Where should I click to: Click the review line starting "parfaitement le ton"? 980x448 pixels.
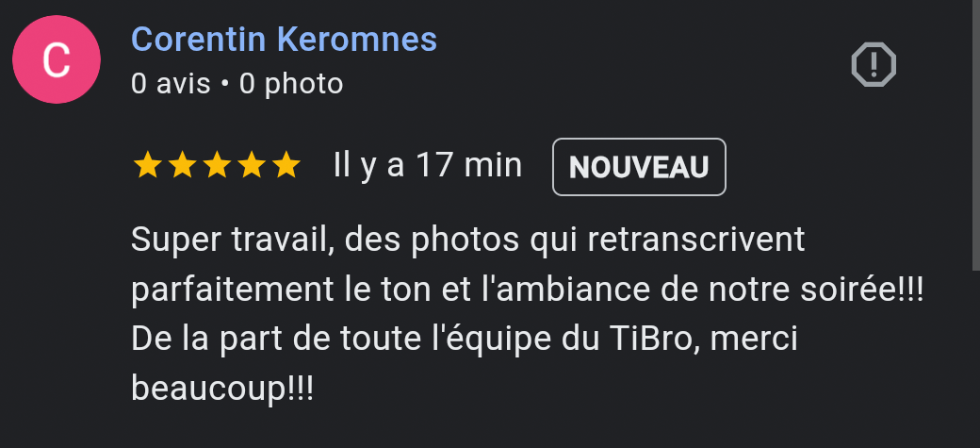(528, 290)
